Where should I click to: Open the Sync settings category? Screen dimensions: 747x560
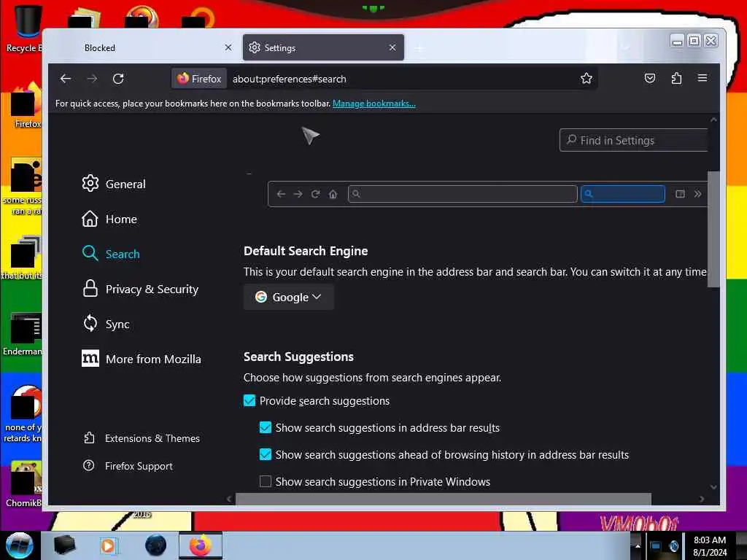tap(106, 324)
